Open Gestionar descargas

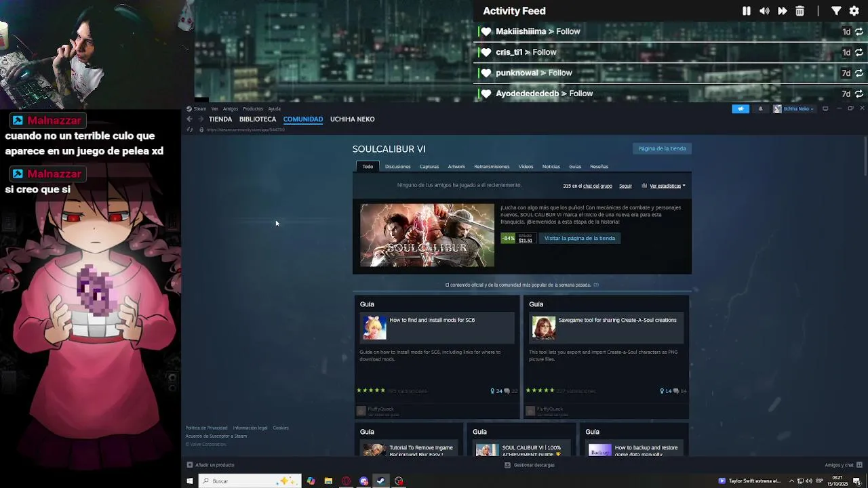530,465
